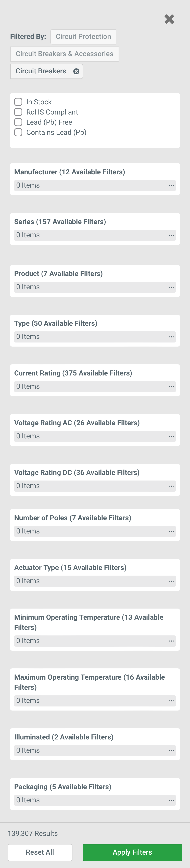This screenshot has height=868, width=190.
Task: Open the Packaging items ellipsis menu
Action: click(x=171, y=800)
